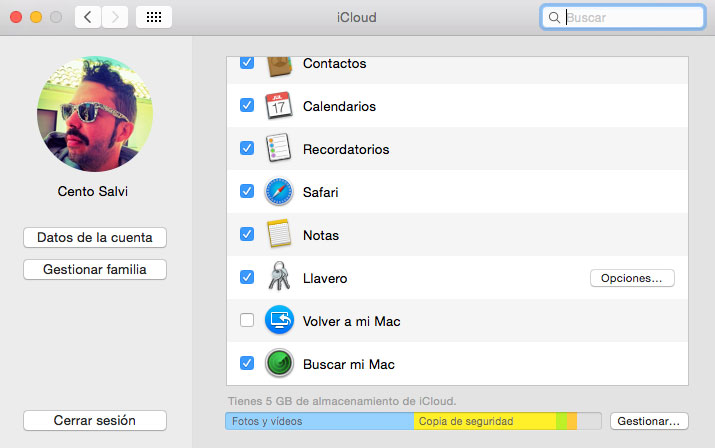Go back with the left arrow button
The width and height of the screenshot is (715, 448).
pos(88,17)
